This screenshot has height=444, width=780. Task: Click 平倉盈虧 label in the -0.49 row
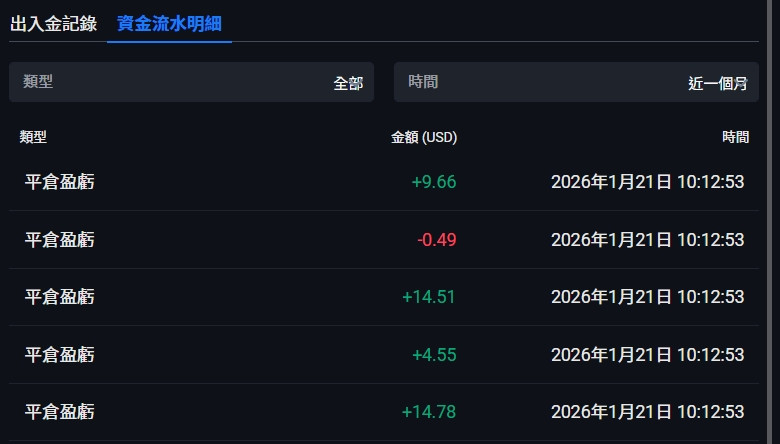(60, 240)
